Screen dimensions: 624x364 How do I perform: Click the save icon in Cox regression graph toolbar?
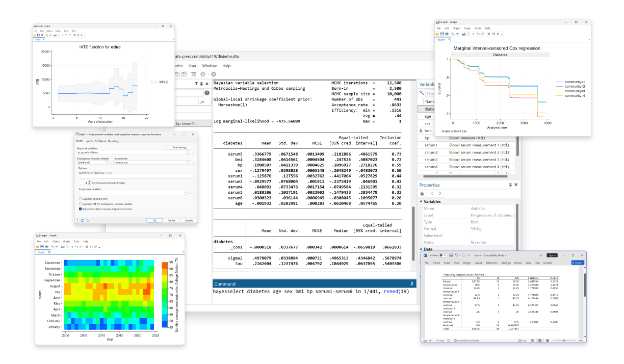tap(441, 34)
